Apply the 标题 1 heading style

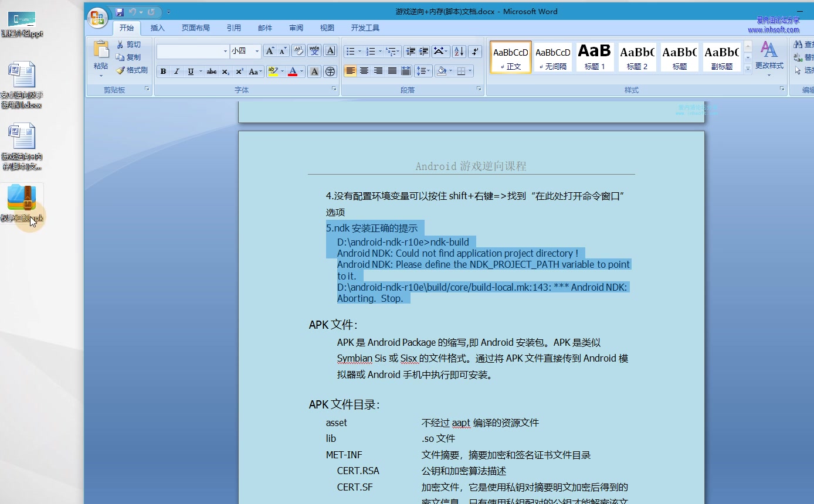point(595,57)
